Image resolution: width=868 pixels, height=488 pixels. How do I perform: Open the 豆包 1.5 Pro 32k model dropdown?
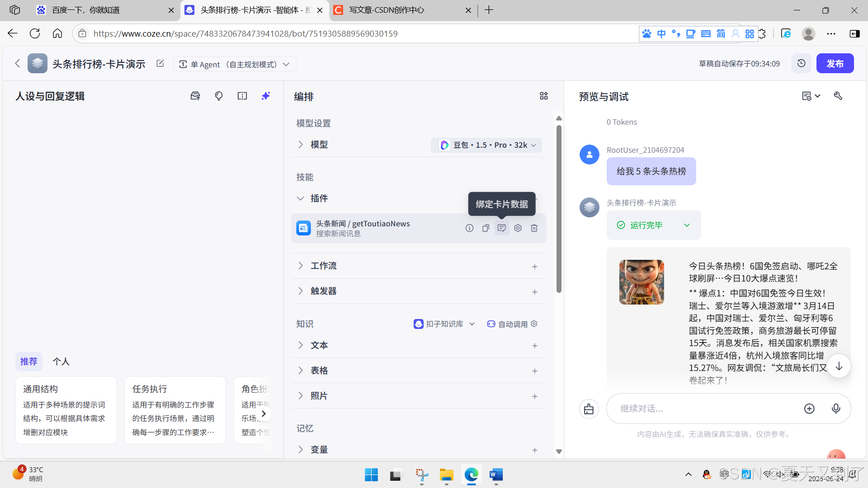coord(486,145)
